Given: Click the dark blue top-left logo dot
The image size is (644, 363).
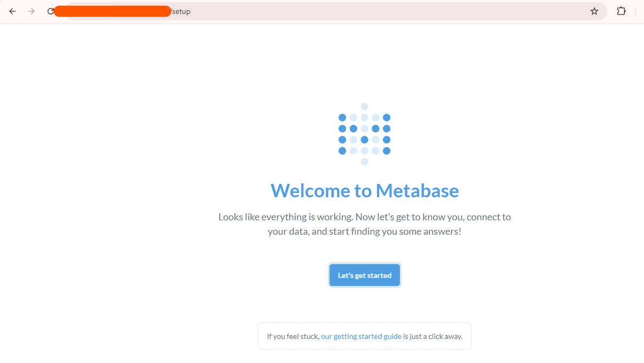Looking at the screenshot, I should pos(342,118).
